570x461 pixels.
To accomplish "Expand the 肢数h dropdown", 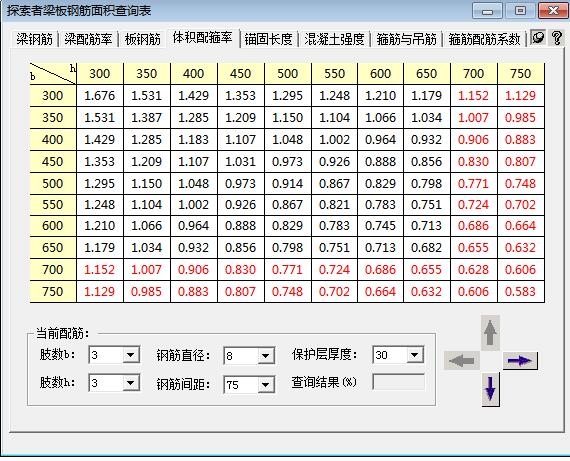I will coord(131,383).
